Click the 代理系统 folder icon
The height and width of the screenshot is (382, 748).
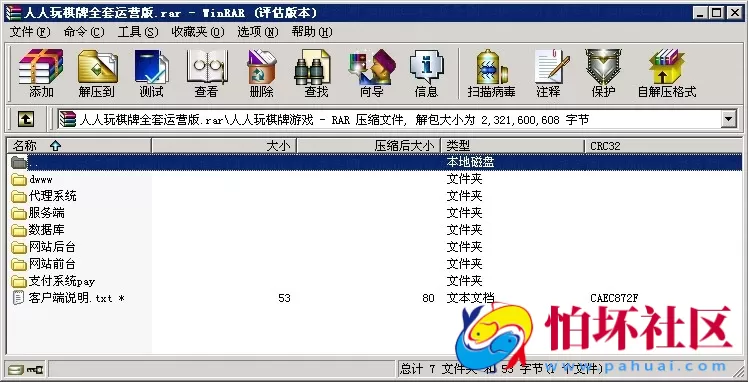pos(19,196)
